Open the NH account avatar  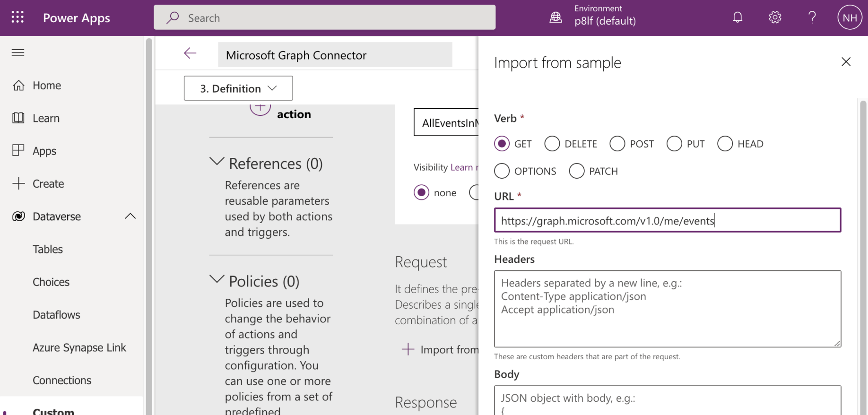(x=850, y=17)
